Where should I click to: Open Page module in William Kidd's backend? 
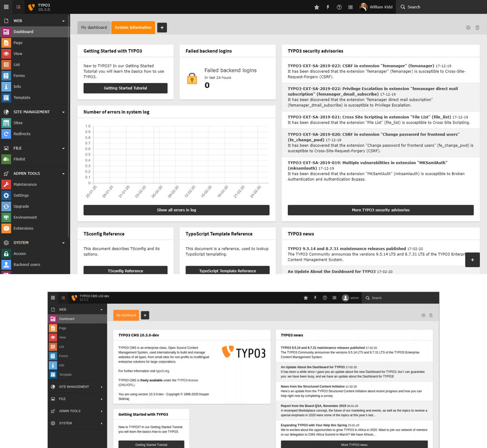(34, 43)
